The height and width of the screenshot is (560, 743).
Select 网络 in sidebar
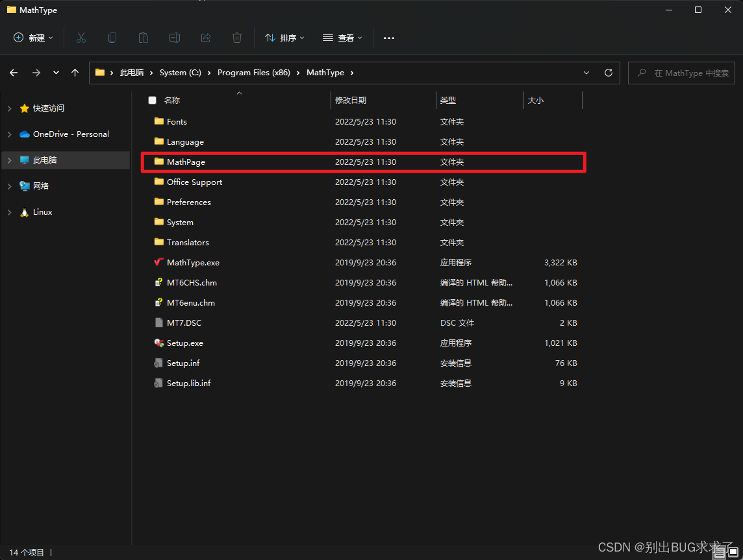(x=41, y=186)
